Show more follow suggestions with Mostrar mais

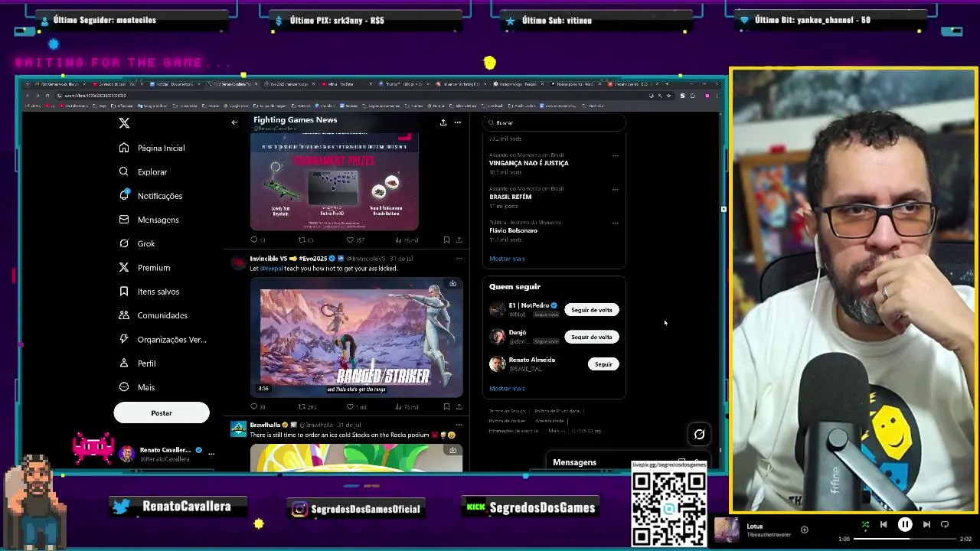tap(507, 389)
